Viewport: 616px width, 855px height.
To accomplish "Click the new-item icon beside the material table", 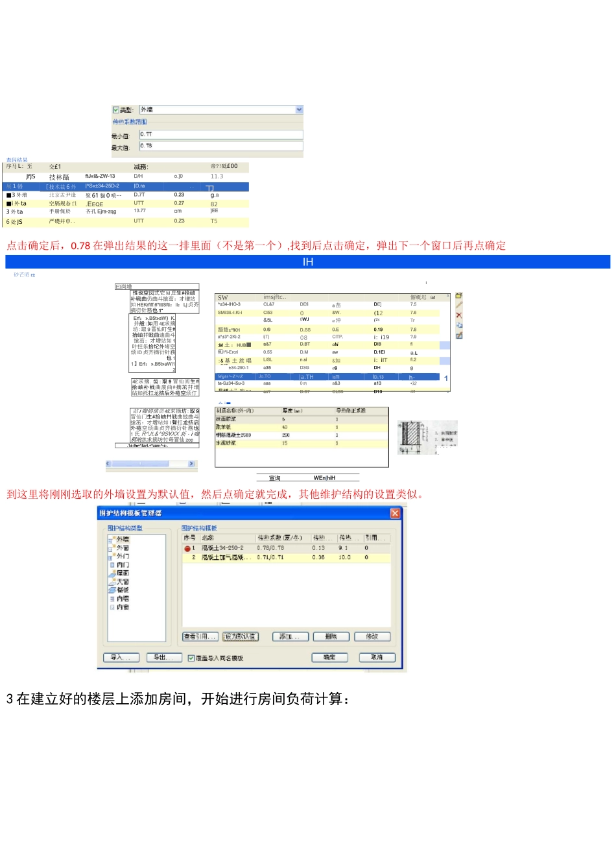I will pyautogui.click(x=459, y=296).
